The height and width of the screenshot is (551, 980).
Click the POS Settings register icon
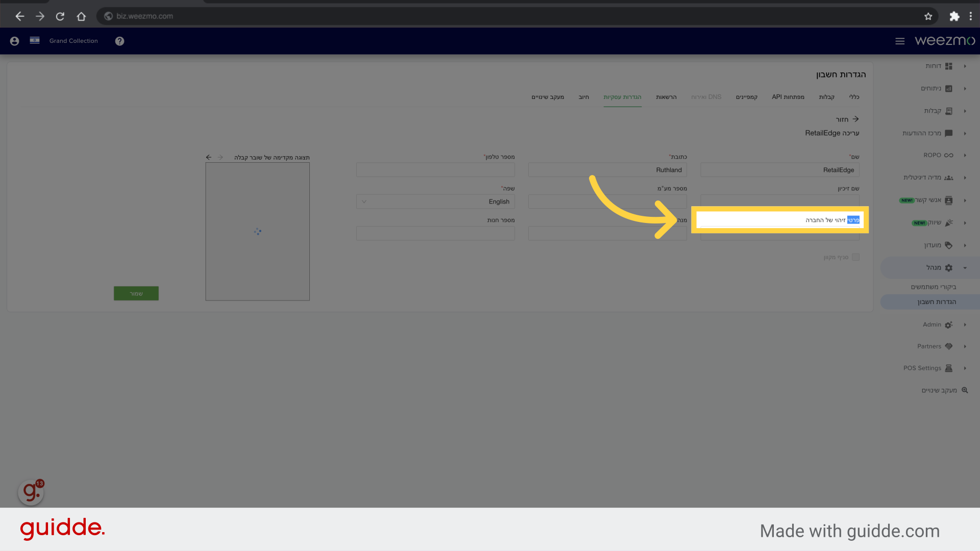[949, 368]
